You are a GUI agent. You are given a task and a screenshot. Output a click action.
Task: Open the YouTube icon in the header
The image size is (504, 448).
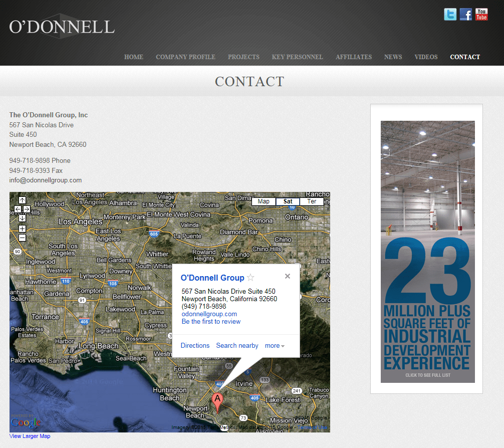(481, 14)
